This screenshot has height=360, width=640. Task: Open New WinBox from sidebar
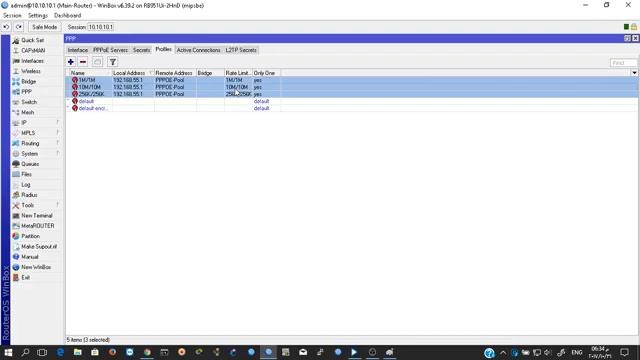(x=36, y=267)
